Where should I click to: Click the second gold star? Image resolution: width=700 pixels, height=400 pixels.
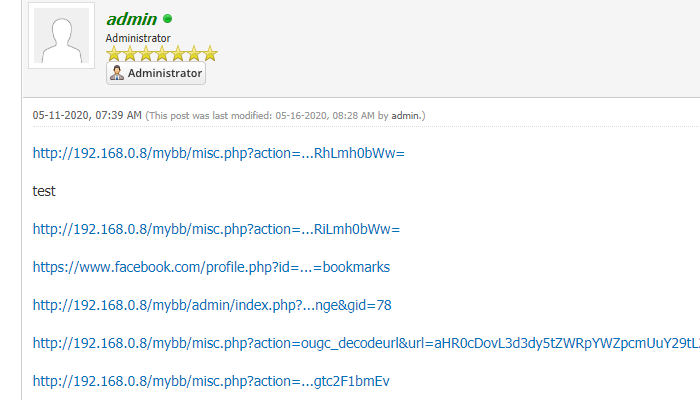pyautogui.click(x=130, y=54)
